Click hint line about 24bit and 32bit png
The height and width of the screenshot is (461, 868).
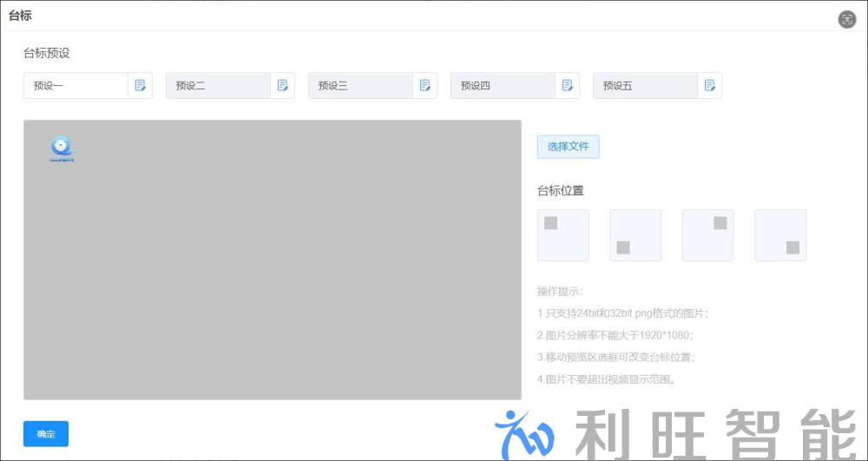(x=622, y=313)
